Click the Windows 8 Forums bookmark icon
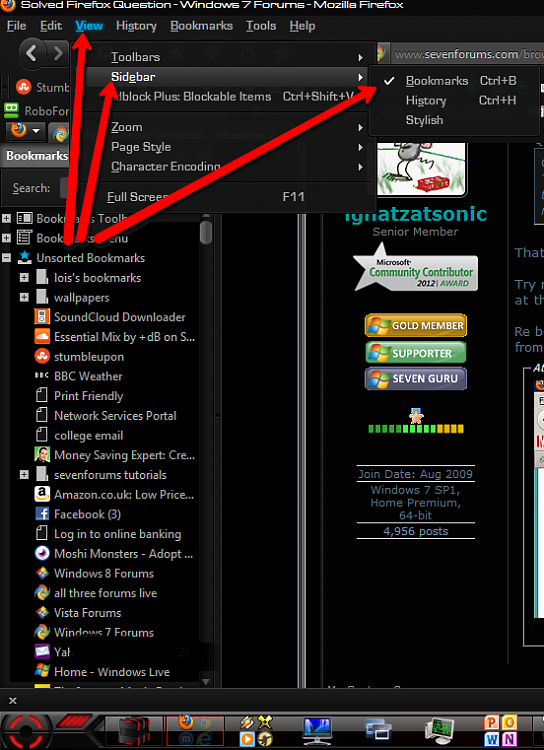The width and height of the screenshot is (544, 750). (x=42, y=573)
